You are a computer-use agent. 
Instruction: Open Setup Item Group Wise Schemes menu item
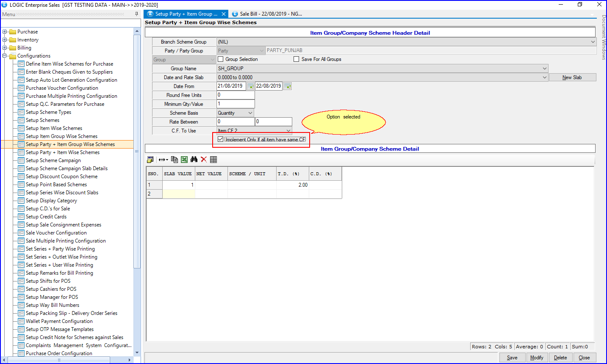point(61,136)
